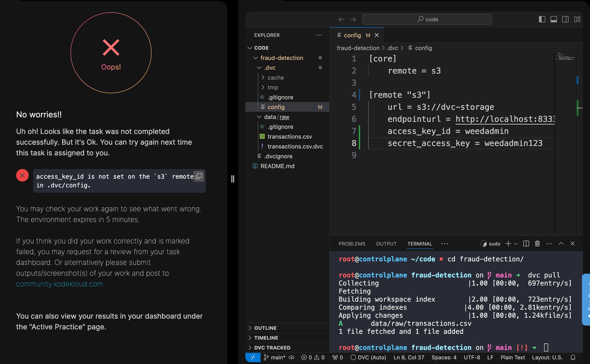This screenshot has width=590, height=364.
Task: Switch to the OUTPUT tab
Action: point(386,244)
